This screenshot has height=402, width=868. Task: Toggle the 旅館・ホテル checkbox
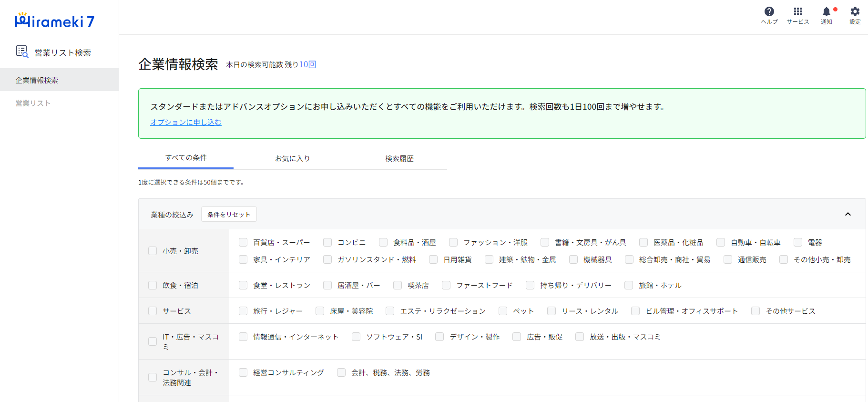629,285
